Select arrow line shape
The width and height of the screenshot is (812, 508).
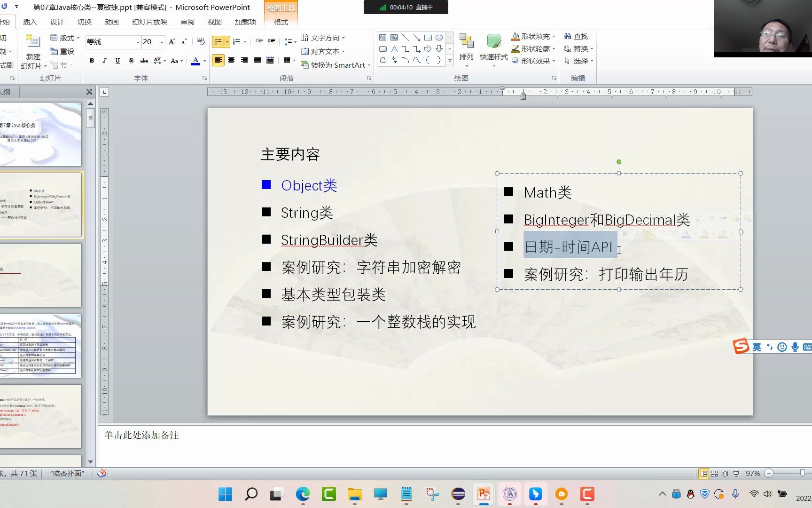pos(417,38)
